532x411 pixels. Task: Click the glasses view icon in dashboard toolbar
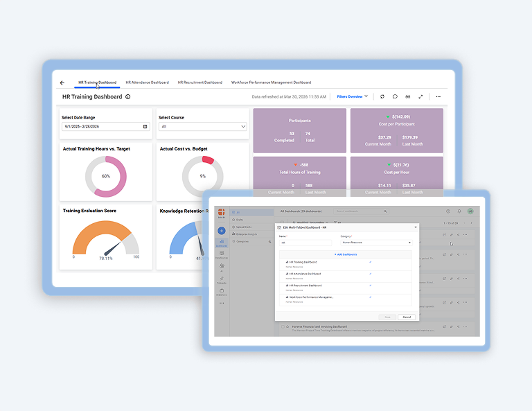[408, 97]
